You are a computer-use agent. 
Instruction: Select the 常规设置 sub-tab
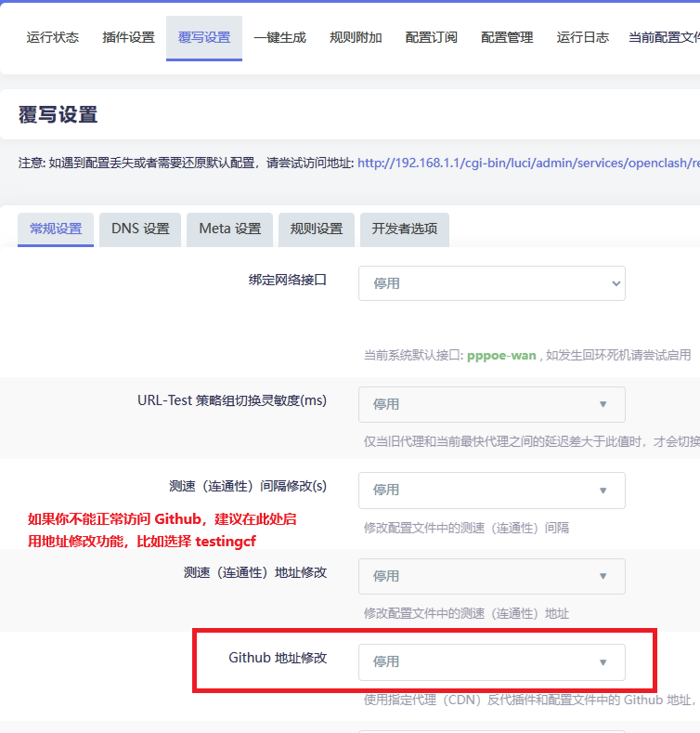point(56,229)
